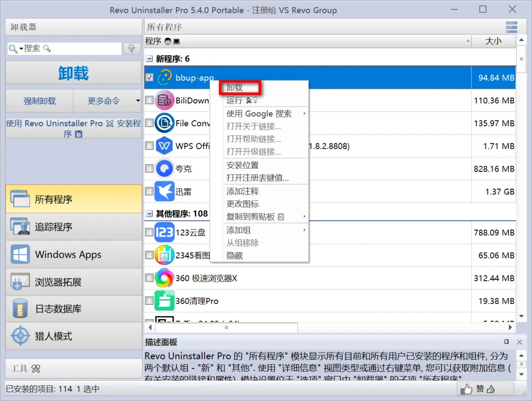532x401 pixels.
Task: Click the bbup-app program icon
Action: 165,78
